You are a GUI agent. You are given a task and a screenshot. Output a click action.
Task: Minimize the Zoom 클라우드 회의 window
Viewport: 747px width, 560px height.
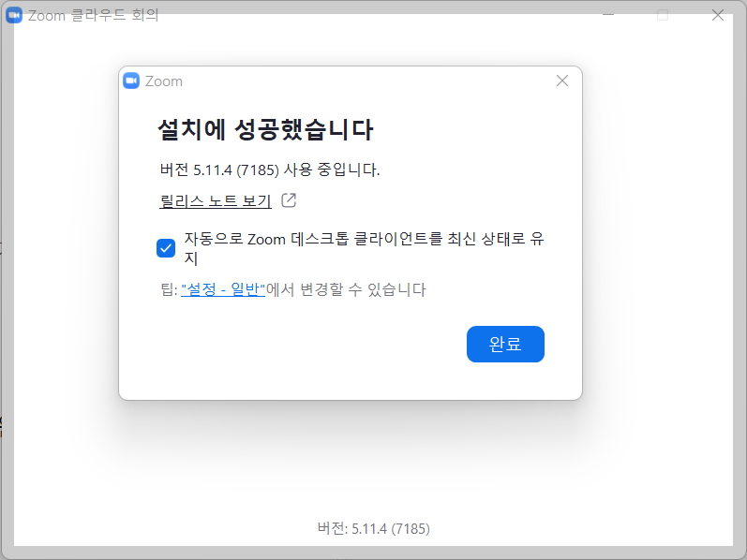(x=608, y=15)
